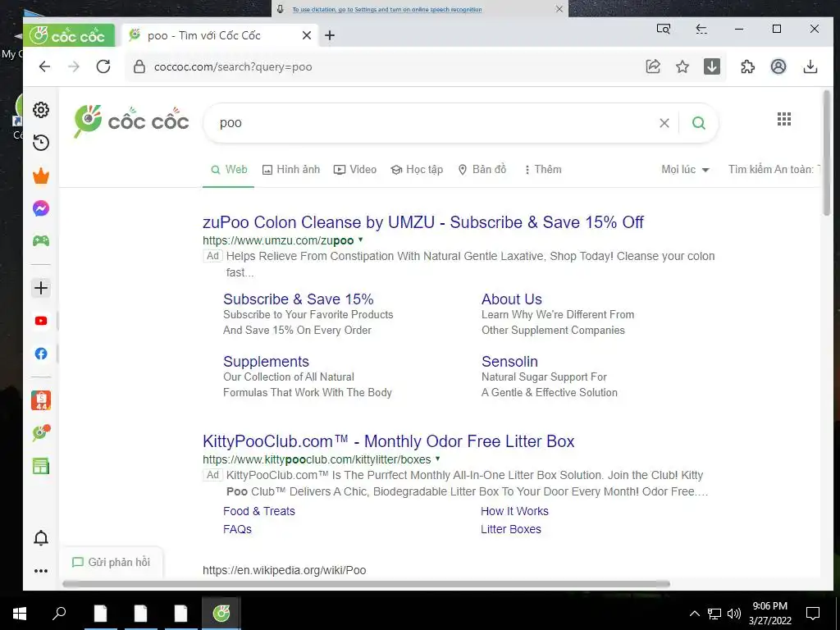Open a new browser tab with plus button
The width and height of the screenshot is (840, 630).
330,35
